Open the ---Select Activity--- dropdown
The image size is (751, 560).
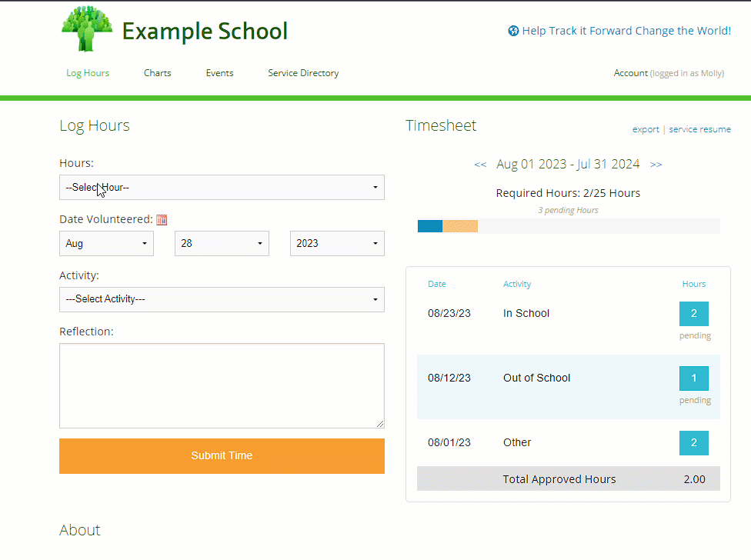pos(222,299)
